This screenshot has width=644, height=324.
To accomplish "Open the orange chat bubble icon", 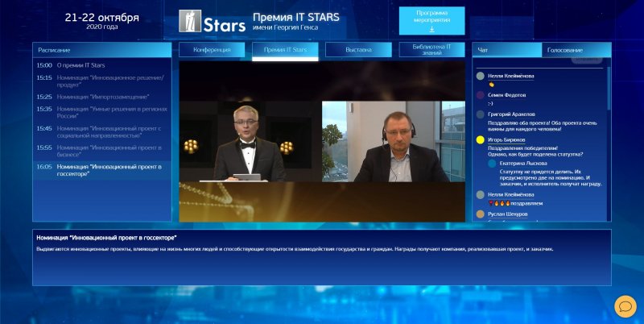I will pyautogui.click(x=625, y=307).
